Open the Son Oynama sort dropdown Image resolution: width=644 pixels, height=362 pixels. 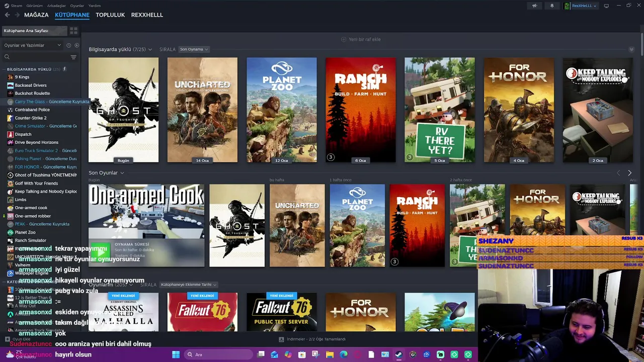[194, 49]
